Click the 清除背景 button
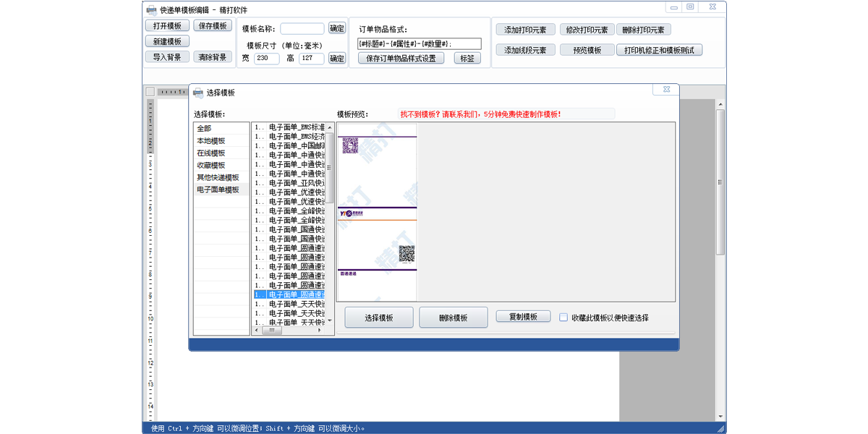 212,56
